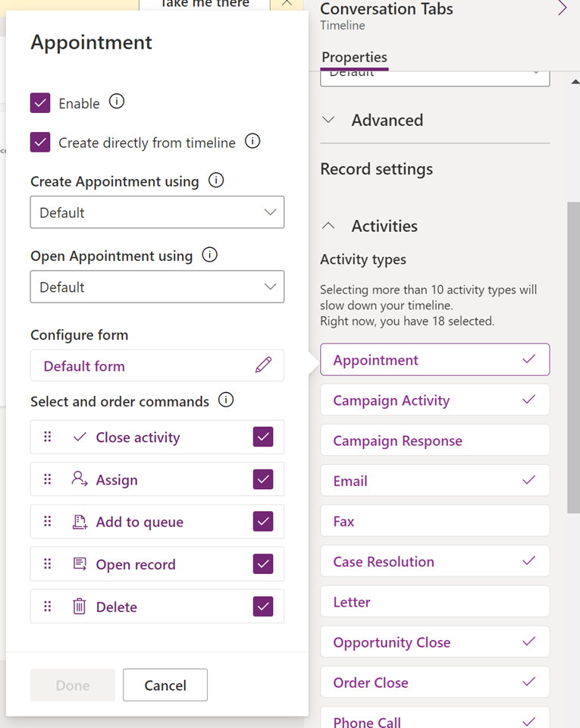
Task: Uncheck the Delete command checkbox
Action: pyautogui.click(x=263, y=607)
